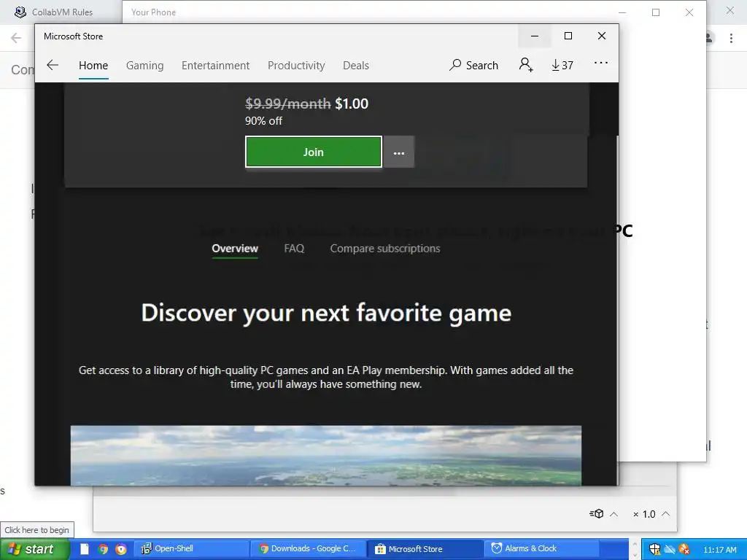Screen dimensions: 747x560
Task: Open the Entertainment tab
Action: click(215, 65)
